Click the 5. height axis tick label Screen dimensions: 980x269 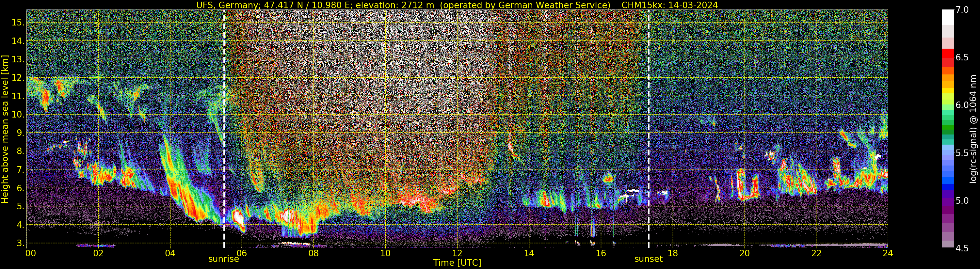pos(20,206)
